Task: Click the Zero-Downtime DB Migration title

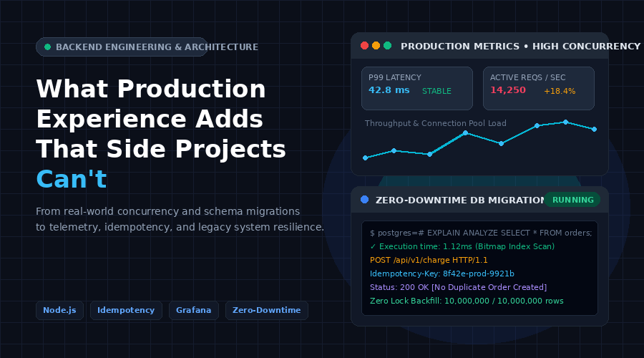Action: (x=460, y=200)
